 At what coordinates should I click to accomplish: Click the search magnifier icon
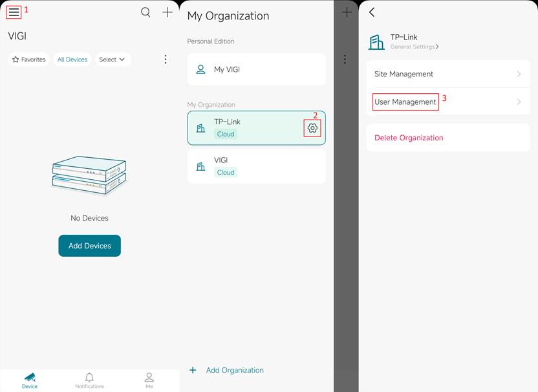[x=145, y=12]
